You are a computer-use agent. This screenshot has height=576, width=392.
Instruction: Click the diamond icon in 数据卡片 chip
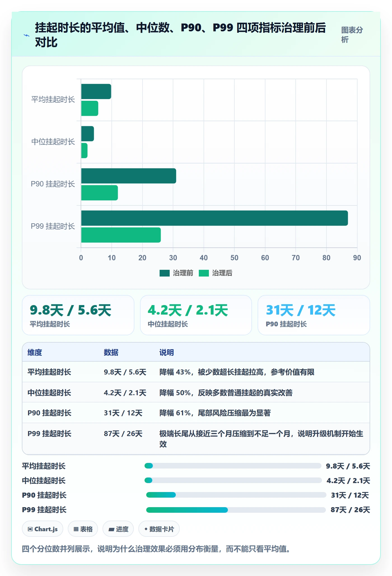coord(146,529)
